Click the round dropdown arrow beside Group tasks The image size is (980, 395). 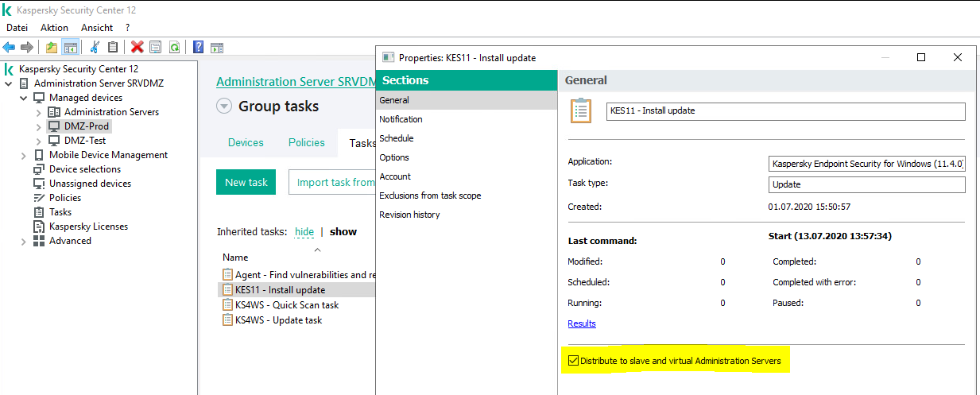[x=223, y=106]
